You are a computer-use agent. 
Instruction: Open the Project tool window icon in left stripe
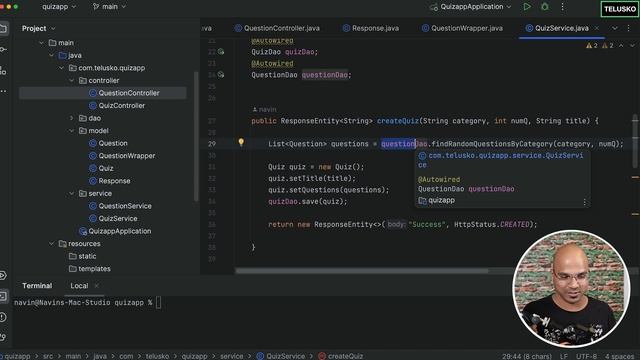[3, 29]
